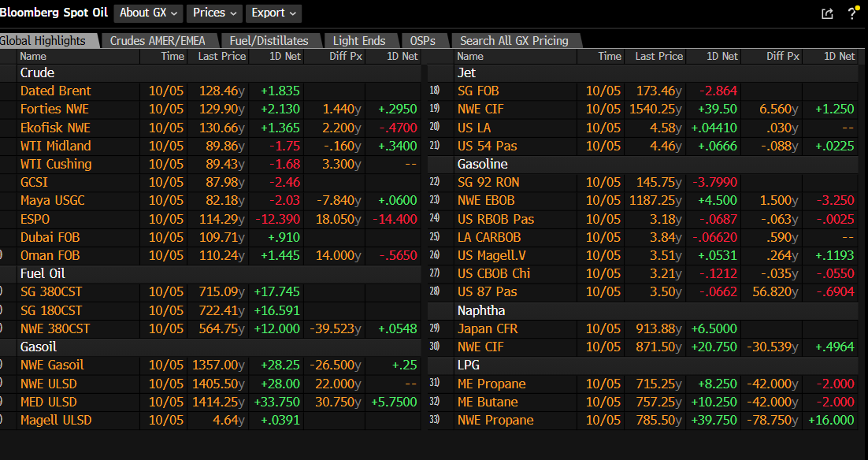Viewport: 868px width, 460px height.
Task: Select NWE EBOB gasoline
Action: click(x=643, y=201)
